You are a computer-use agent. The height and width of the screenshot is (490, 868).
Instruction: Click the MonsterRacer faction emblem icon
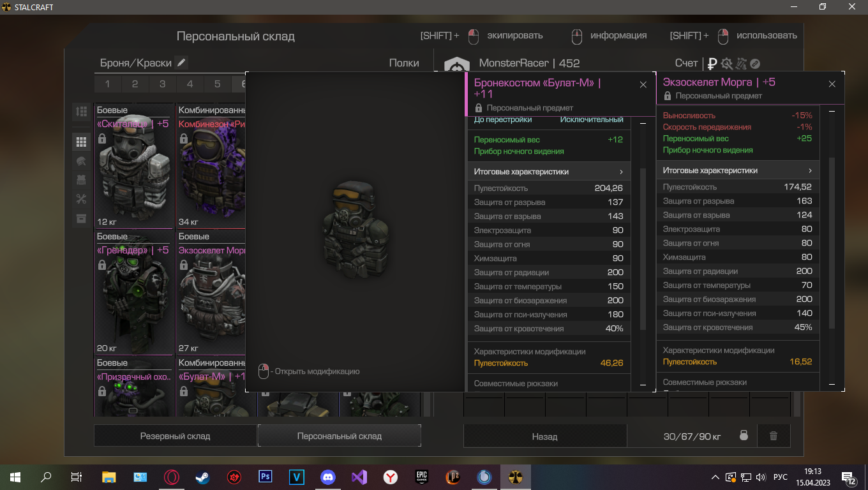coord(456,66)
